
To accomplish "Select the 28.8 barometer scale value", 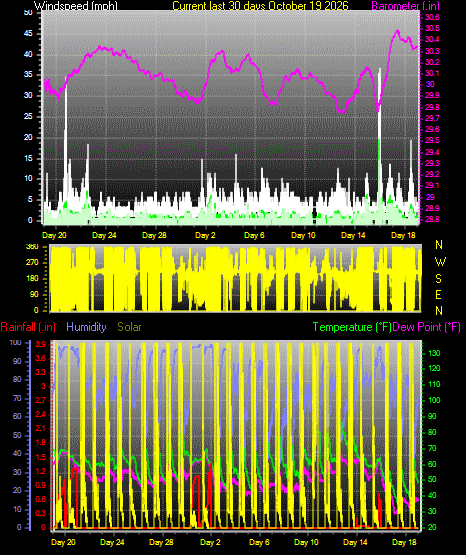I will 432,219.
